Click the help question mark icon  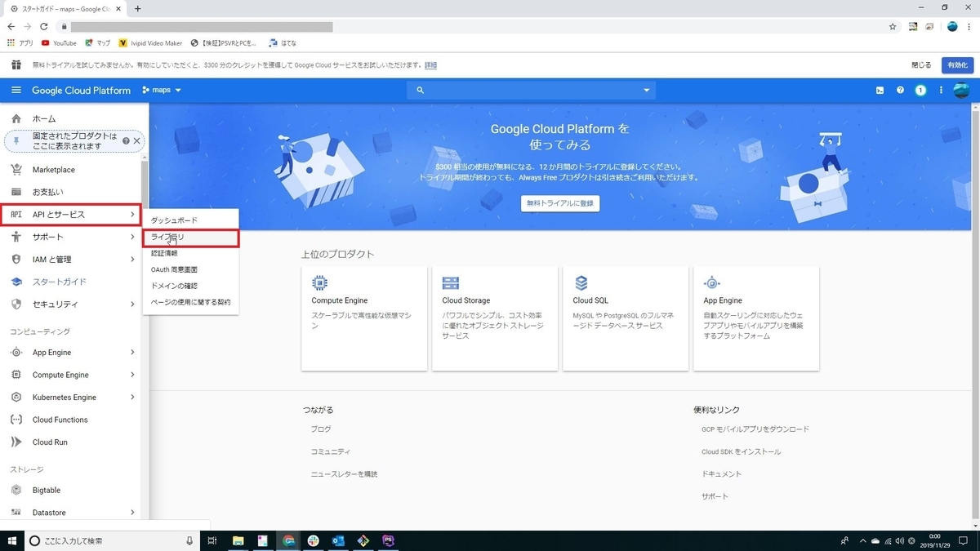(901, 90)
